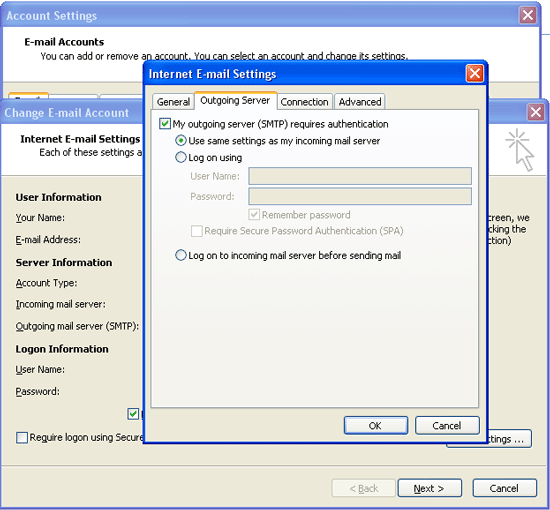This screenshot has width=550, height=510.
Task: Select the Log on using option
Action: [181, 157]
